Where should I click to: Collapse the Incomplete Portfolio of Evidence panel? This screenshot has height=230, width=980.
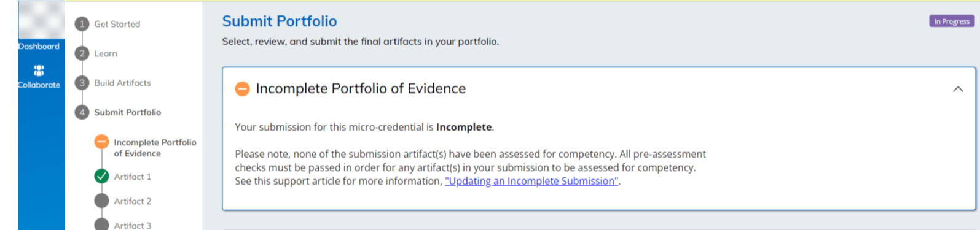click(958, 89)
